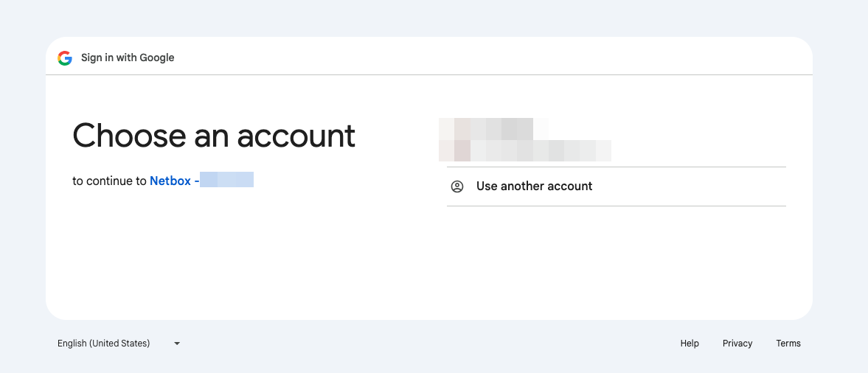Open the Terms link in footer
The image size is (868, 373).
pos(788,344)
